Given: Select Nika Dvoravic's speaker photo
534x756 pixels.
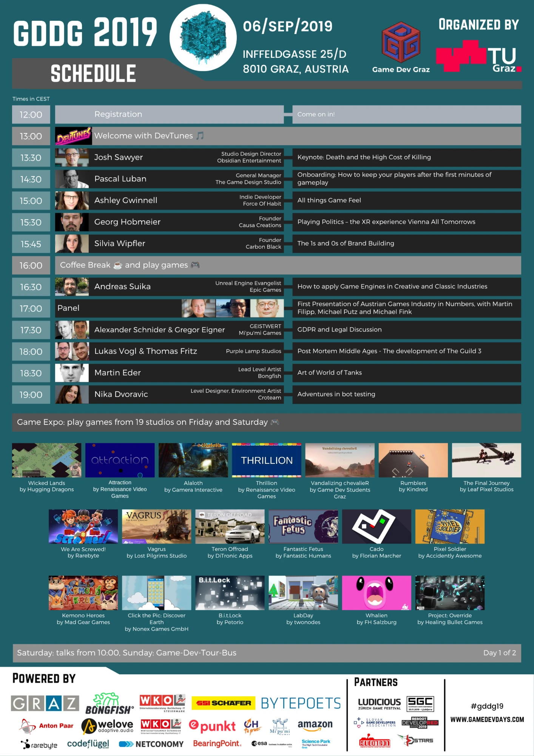Looking at the screenshot, I should [72, 395].
